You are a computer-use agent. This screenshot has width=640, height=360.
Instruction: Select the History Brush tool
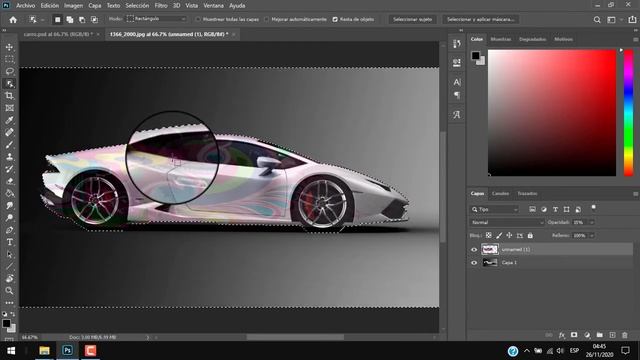coord(9,169)
